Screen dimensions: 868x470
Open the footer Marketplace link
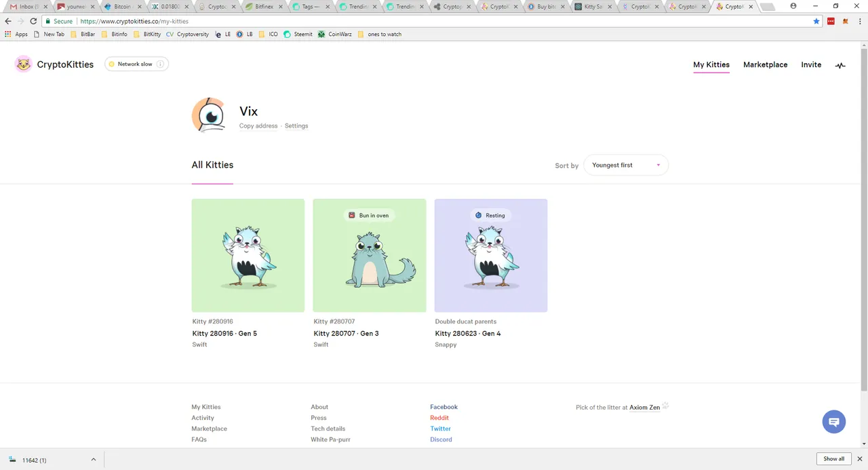pyautogui.click(x=209, y=429)
